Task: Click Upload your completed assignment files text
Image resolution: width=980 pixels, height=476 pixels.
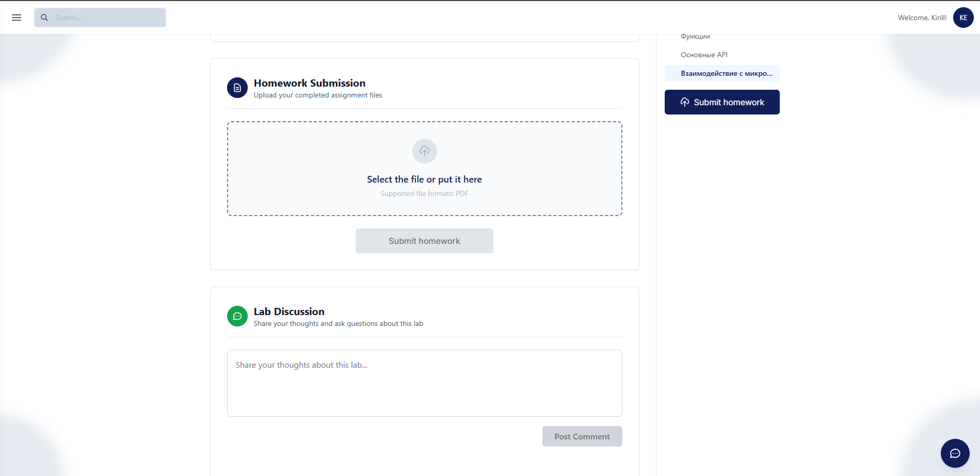Action: (x=318, y=95)
